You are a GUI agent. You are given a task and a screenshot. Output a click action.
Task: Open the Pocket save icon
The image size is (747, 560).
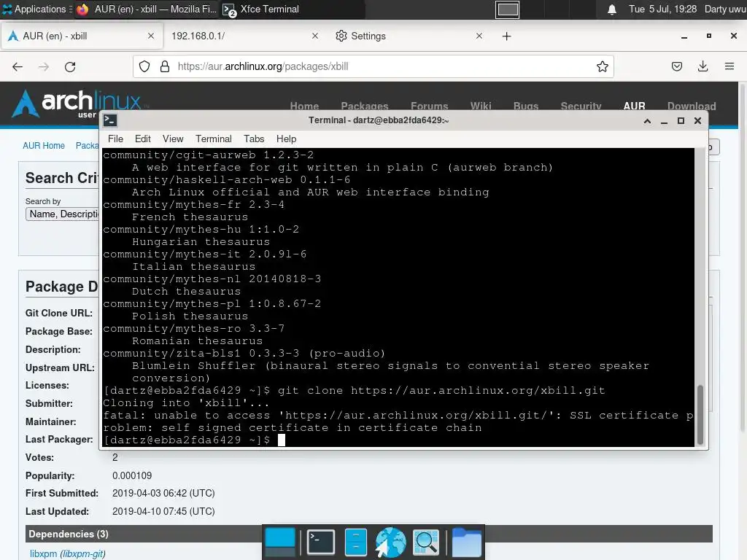(676, 66)
